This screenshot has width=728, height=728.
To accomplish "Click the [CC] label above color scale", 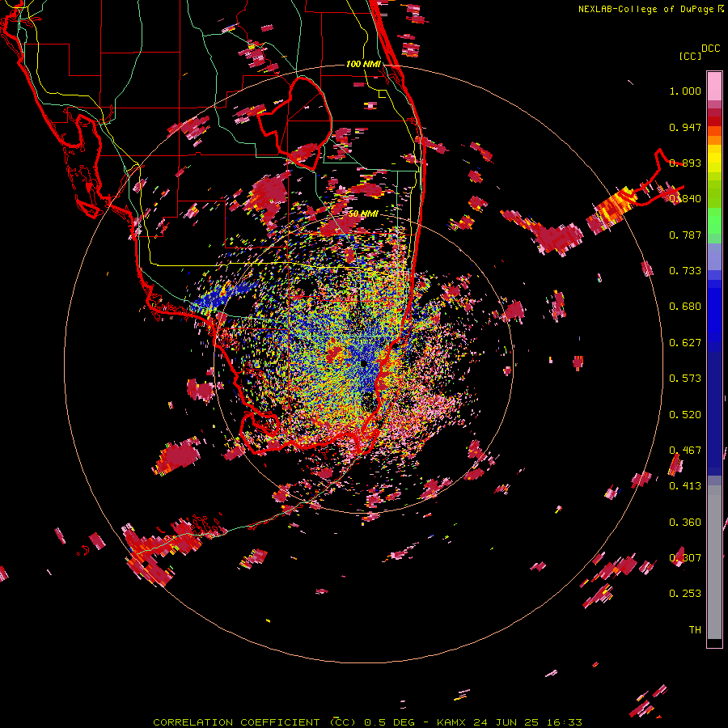I will point(690,56).
